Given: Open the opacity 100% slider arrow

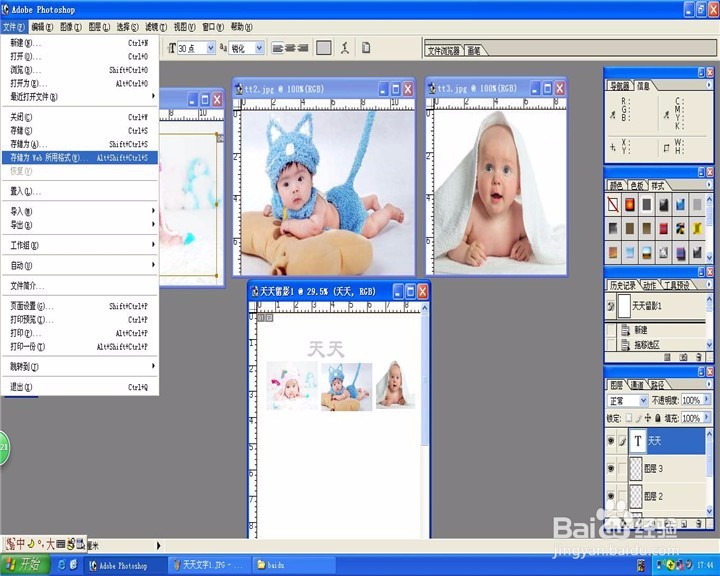Looking at the screenshot, I should pyautogui.click(x=707, y=400).
